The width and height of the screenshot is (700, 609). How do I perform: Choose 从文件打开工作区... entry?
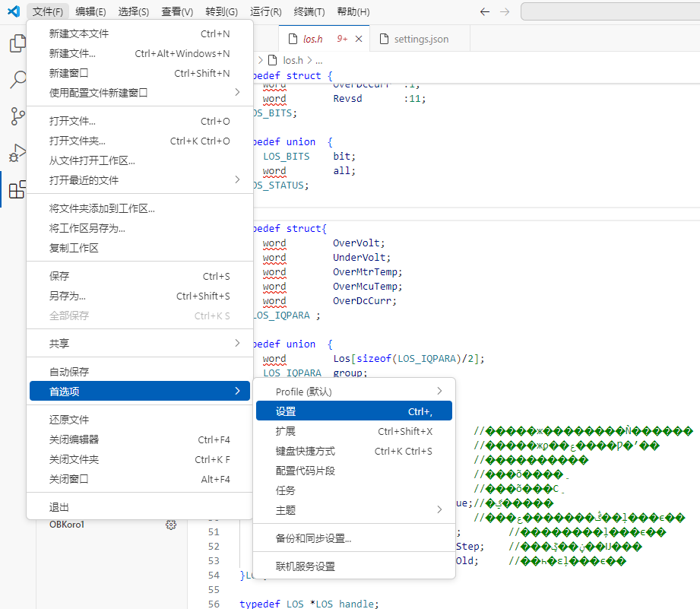[140, 160]
